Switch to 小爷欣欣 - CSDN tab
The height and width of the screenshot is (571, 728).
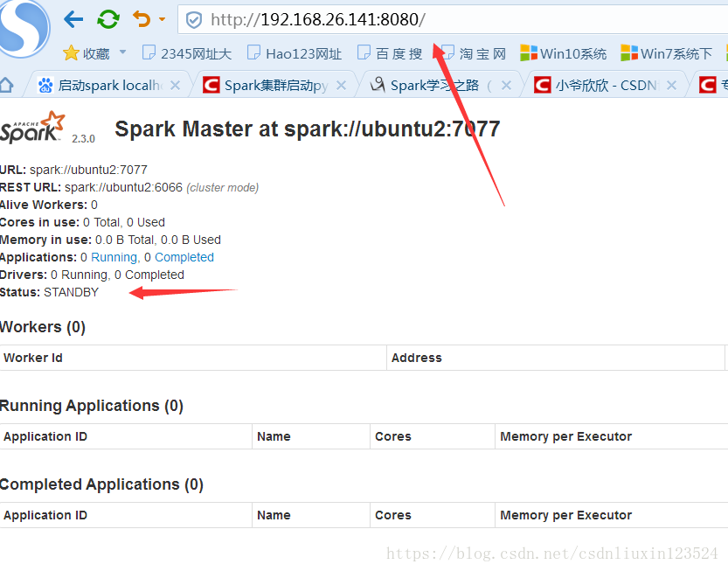pyautogui.click(x=606, y=85)
